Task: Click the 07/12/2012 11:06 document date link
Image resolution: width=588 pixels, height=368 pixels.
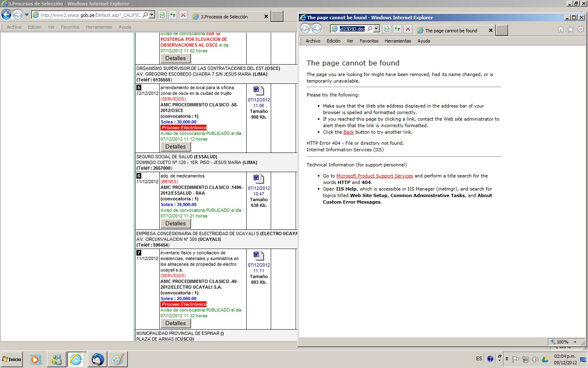Action: coord(258,103)
